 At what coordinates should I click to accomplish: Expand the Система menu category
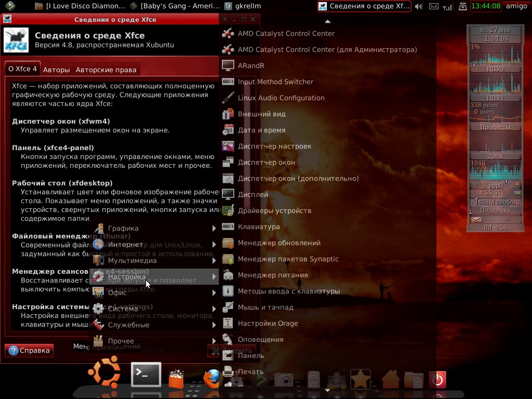[x=154, y=309]
